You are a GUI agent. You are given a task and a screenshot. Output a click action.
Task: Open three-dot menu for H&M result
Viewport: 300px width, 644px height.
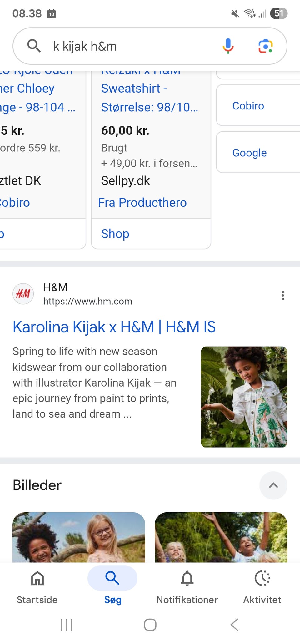coord(282,295)
